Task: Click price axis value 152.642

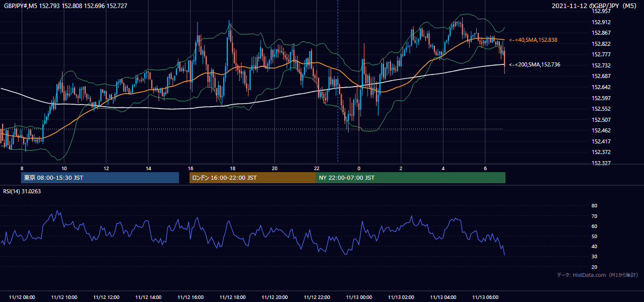Action: 601,87
